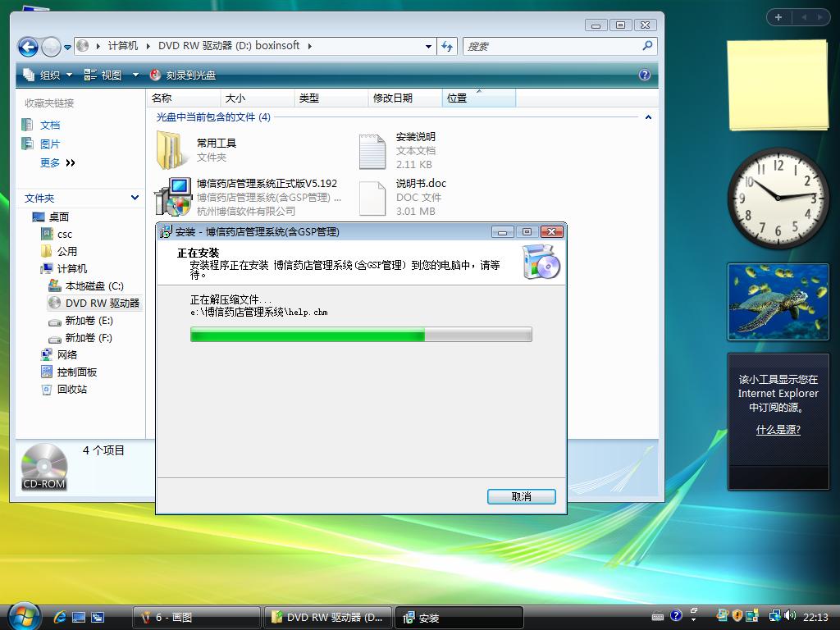This screenshot has width=840, height=630.
Task: Click the Explorer back arrow button
Action: click(x=28, y=47)
